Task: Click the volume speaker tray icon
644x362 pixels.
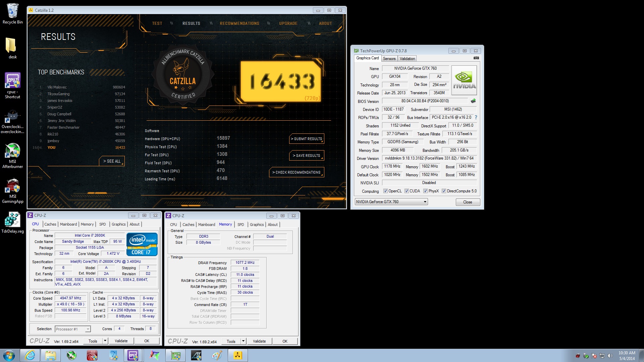Action: 610,356
